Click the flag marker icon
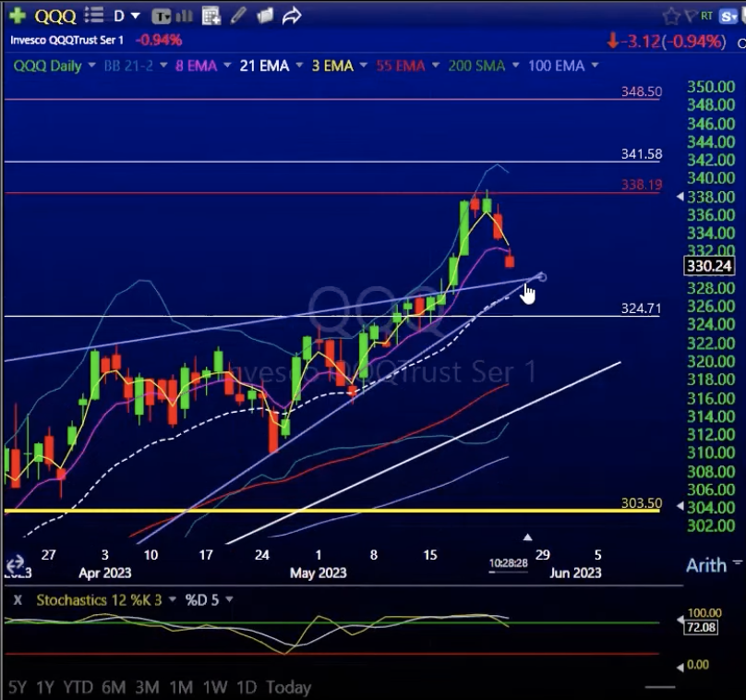The width and height of the screenshot is (746, 700). tap(691, 17)
